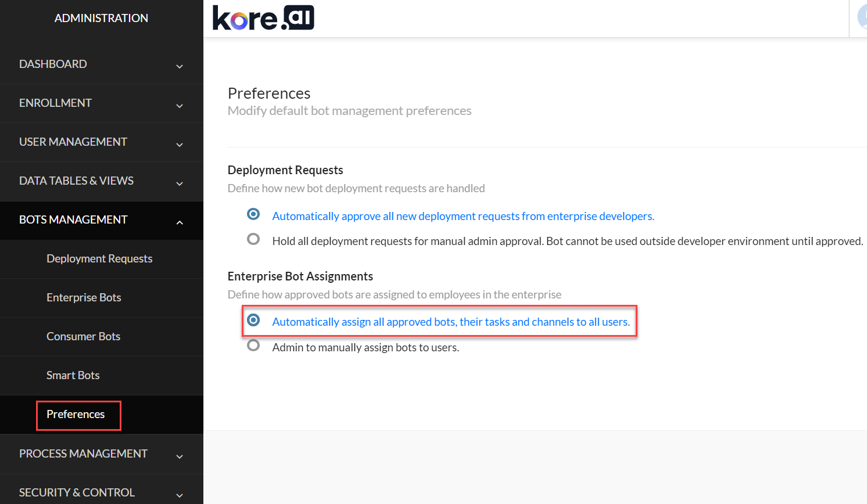Expand the Process Management chevron

[180, 456]
